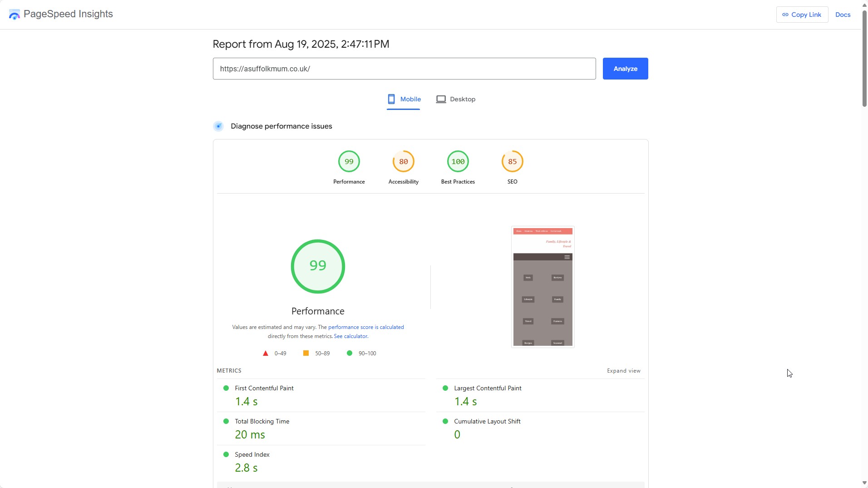
Task: Click the mobile page screenshot thumbnail
Action: tap(542, 287)
